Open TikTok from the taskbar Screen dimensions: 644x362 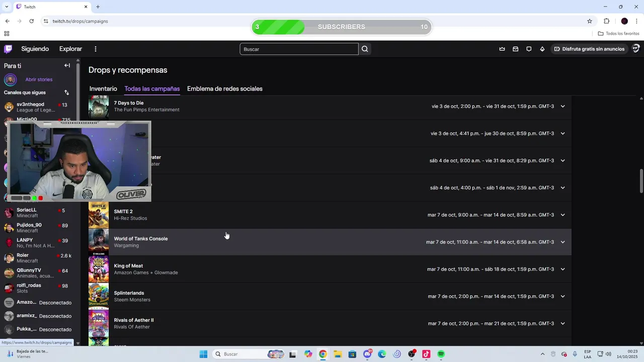click(x=426, y=354)
